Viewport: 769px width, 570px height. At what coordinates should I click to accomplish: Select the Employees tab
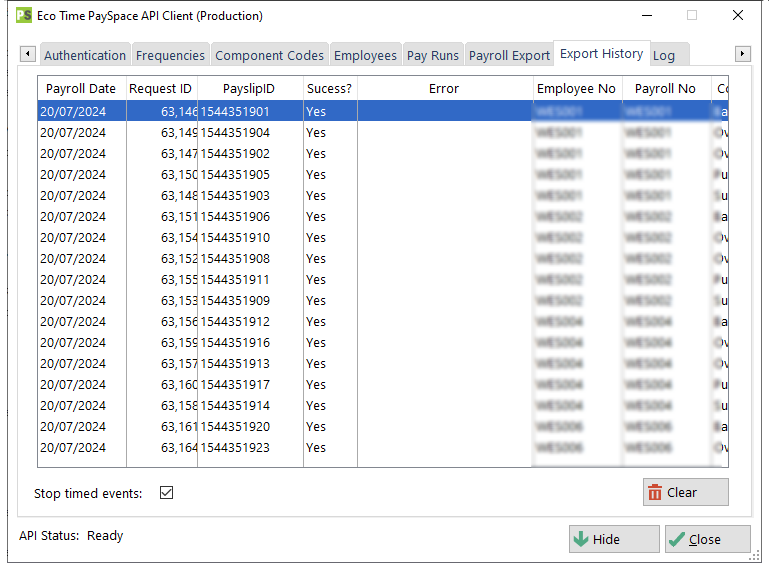[365, 55]
